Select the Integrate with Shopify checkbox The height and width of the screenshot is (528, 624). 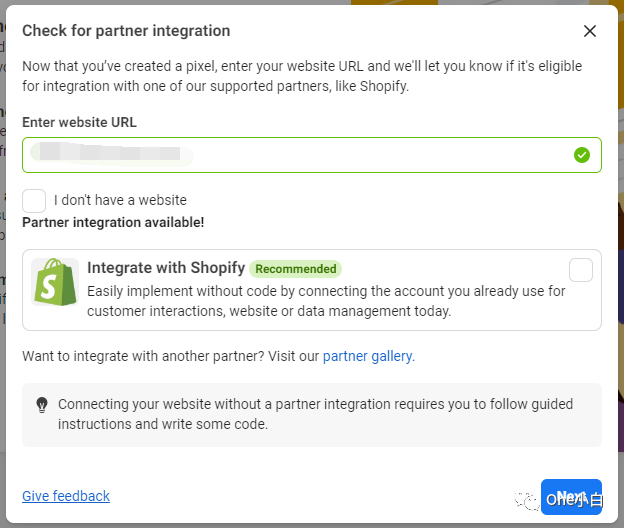[x=581, y=270]
